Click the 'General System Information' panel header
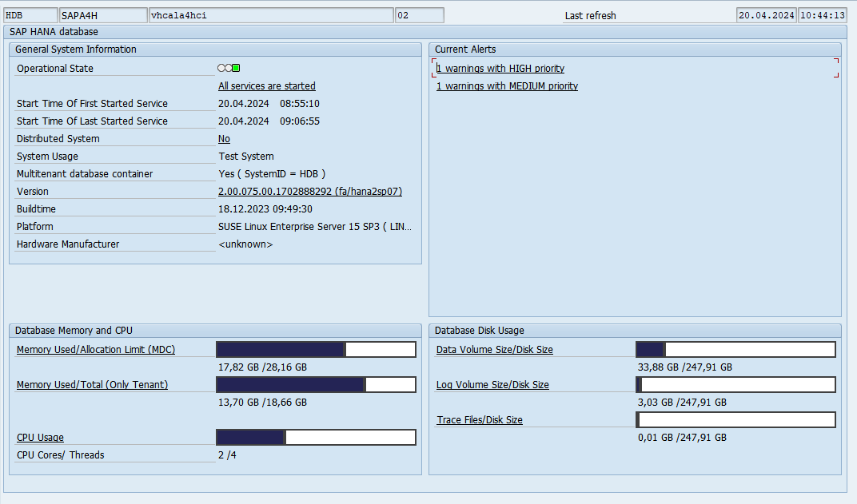 [x=215, y=50]
